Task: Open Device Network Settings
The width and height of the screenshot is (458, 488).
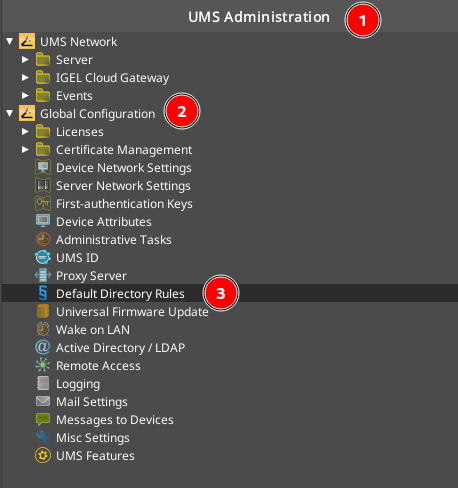Action: pos(124,168)
